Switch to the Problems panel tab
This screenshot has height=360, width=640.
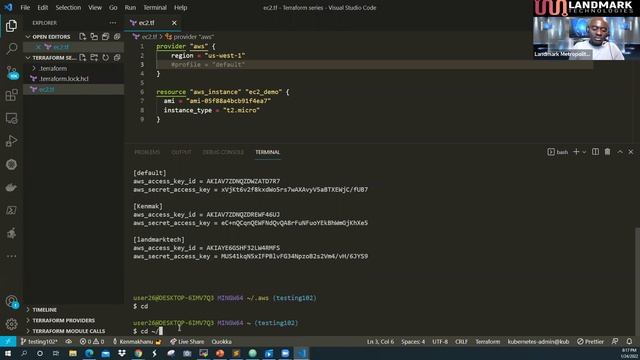pyautogui.click(x=147, y=152)
